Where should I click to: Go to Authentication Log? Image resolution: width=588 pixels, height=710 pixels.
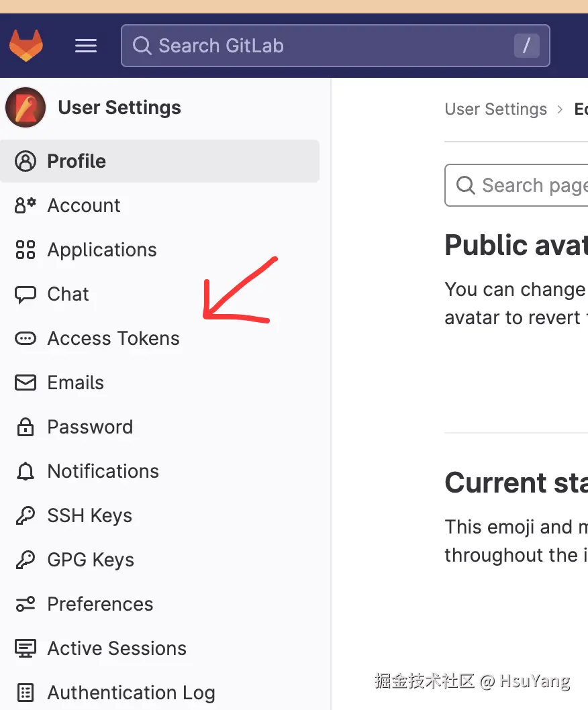(131, 693)
